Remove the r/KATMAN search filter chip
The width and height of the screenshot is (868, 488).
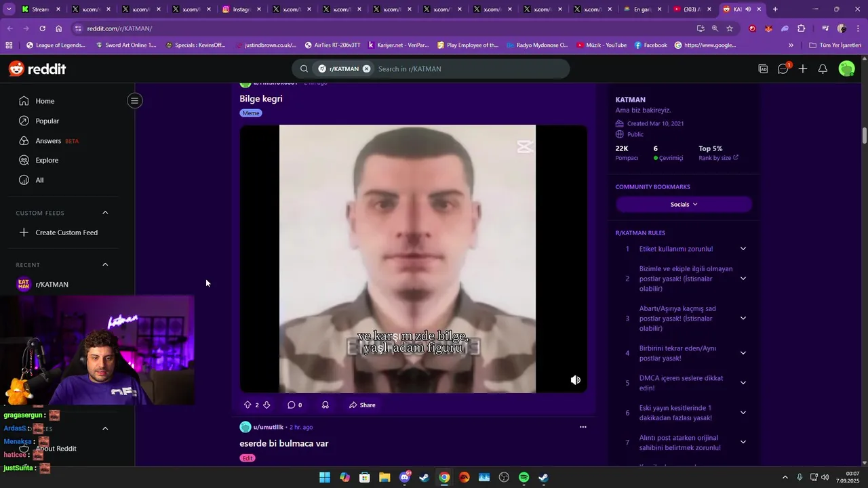pyautogui.click(x=366, y=68)
